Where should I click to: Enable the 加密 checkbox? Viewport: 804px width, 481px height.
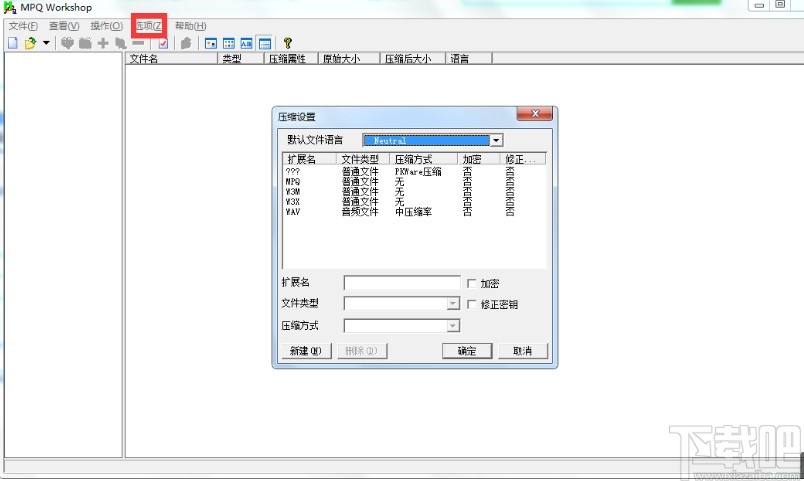click(472, 283)
